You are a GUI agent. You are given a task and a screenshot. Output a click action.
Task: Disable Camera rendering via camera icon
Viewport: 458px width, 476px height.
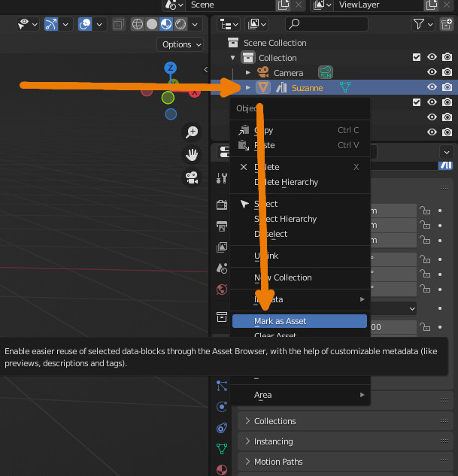click(447, 73)
